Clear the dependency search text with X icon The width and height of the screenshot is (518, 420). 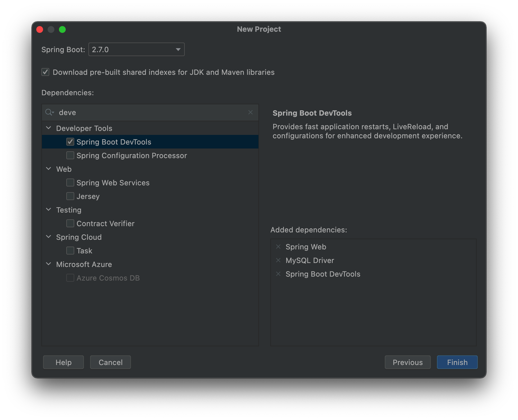click(x=250, y=113)
